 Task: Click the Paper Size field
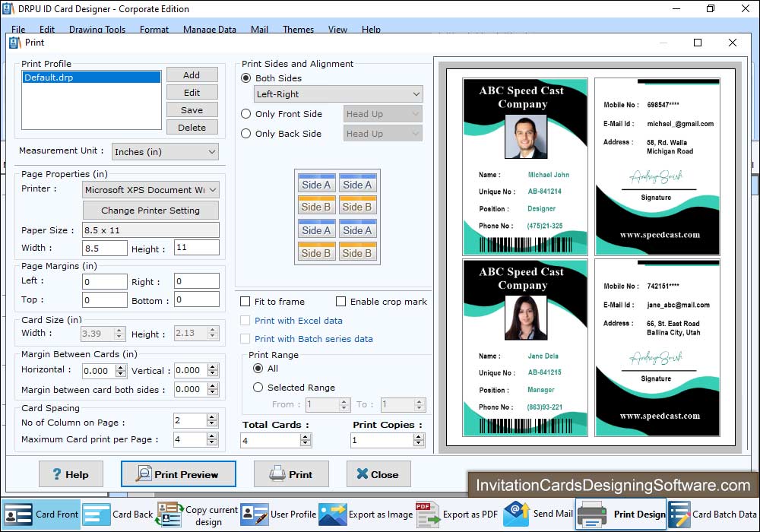pyautogui.click(x=150, y=230)
